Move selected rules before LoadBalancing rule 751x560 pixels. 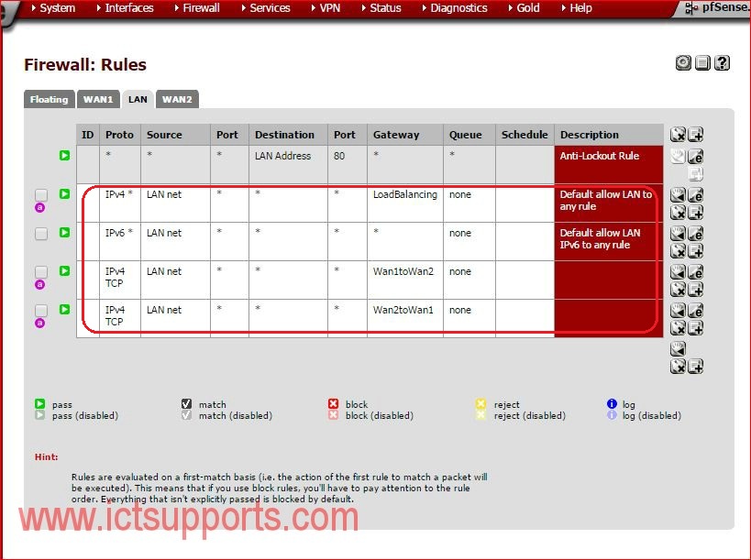[x=678, y=195]
